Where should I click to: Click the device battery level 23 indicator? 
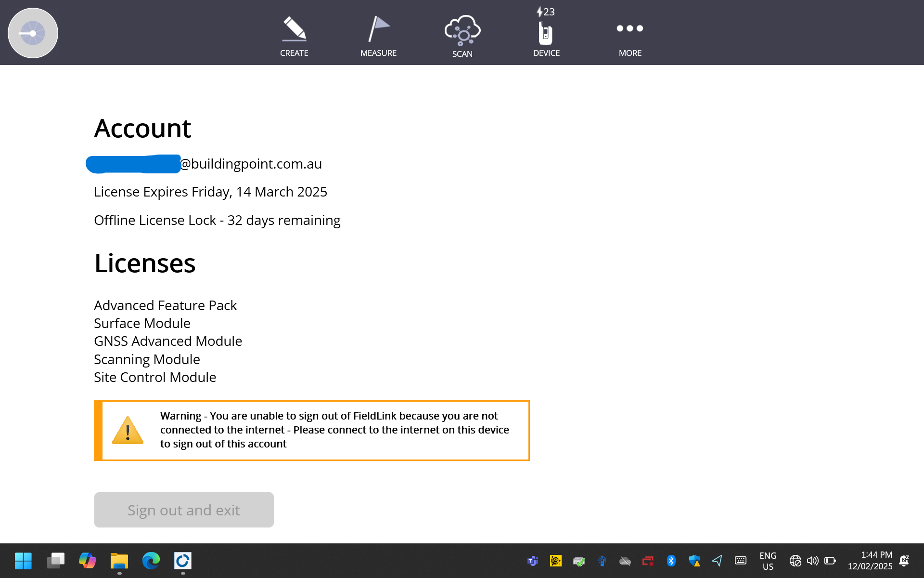point(546,12)
